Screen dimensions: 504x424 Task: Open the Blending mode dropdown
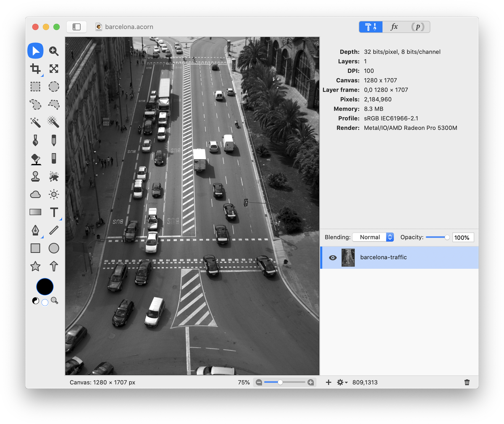373,237
